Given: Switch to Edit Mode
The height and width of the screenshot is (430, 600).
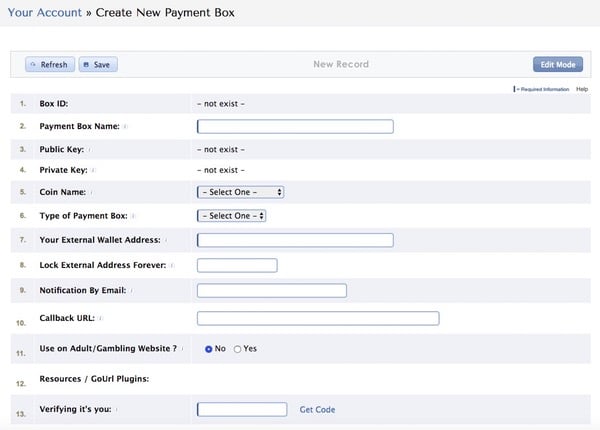Looking at the screenshot, I should click(557, 64).
